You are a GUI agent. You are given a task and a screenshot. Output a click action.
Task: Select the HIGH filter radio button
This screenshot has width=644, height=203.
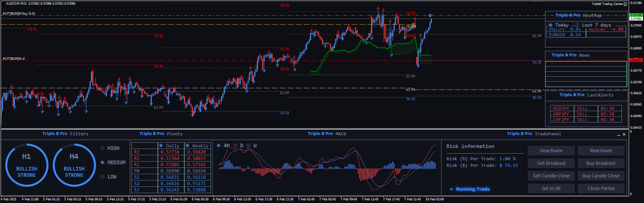[x=103, y=148]
